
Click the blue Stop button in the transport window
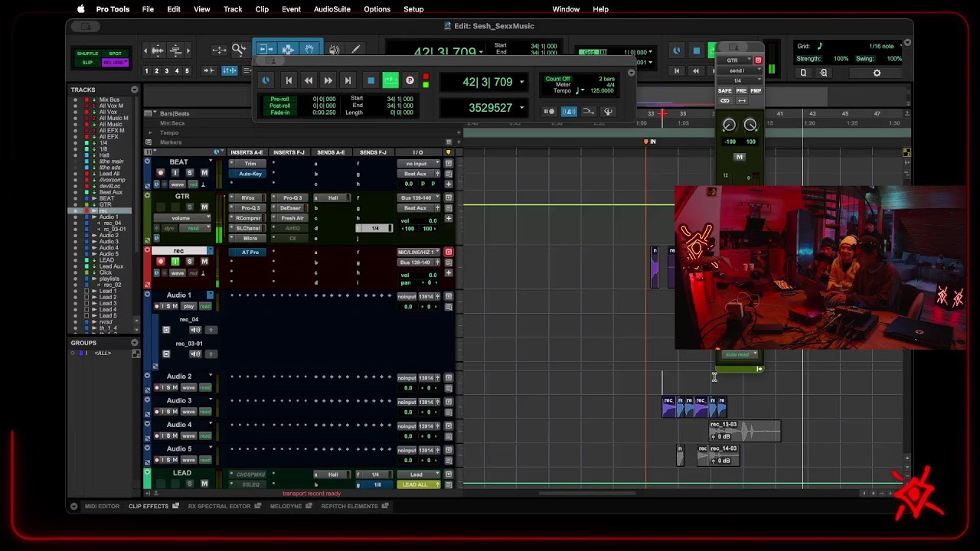click(x=371, y=80)
